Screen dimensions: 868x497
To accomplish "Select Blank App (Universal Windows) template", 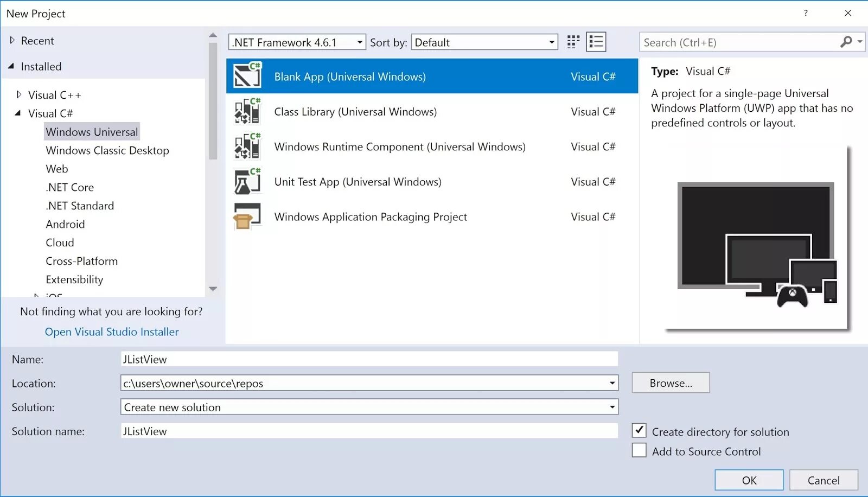I will pos(432,76).
